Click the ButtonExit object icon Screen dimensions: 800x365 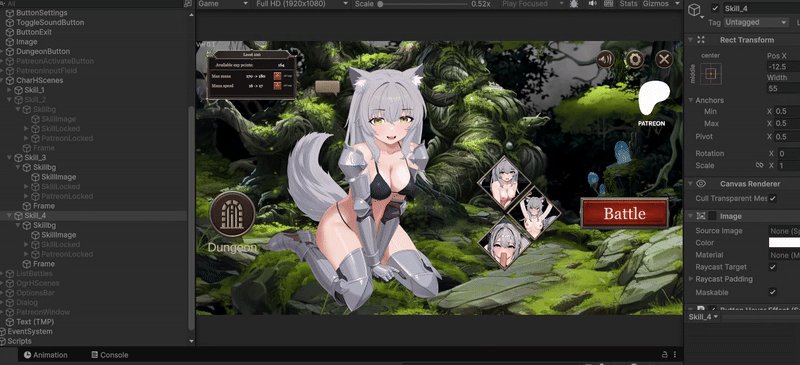point(10,32)
